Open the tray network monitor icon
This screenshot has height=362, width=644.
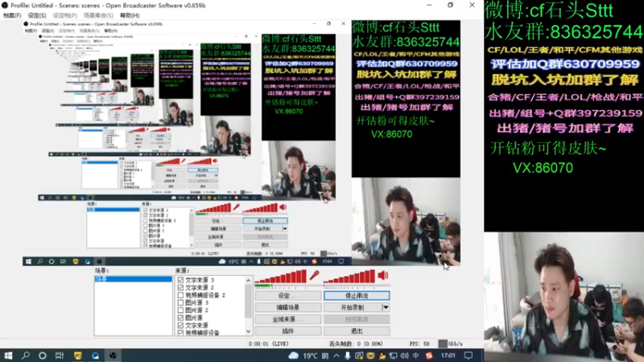[x=393, y=356]
